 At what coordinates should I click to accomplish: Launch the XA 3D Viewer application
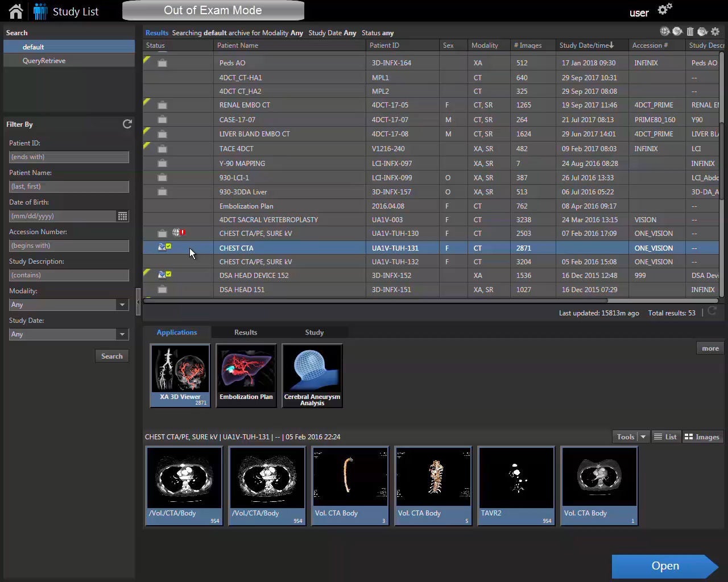click(x=180, y=376)
